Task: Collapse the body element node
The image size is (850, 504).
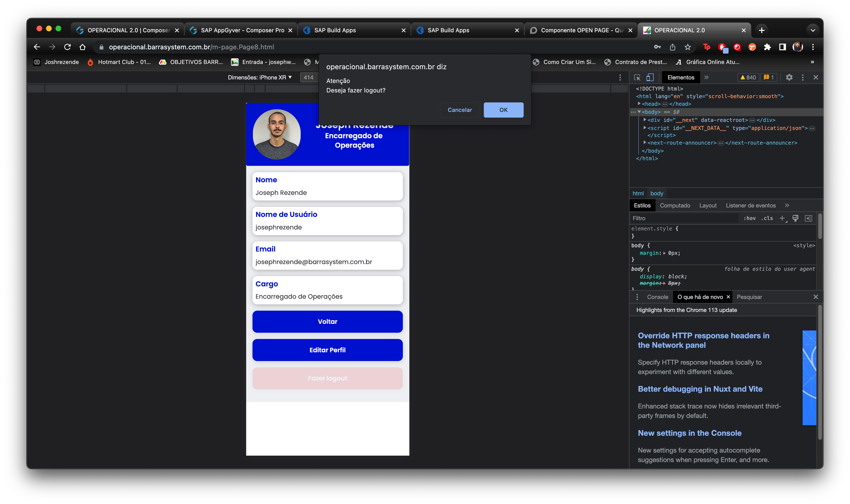Action: (639, 112)
